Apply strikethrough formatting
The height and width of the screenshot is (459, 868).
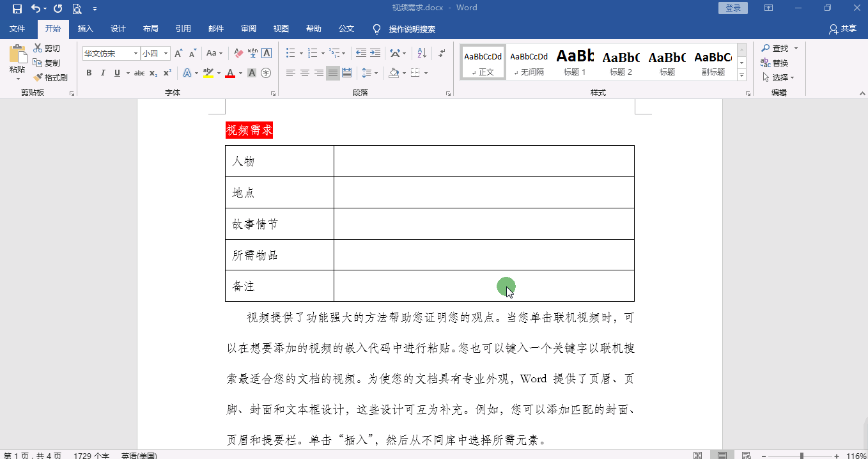139,73
